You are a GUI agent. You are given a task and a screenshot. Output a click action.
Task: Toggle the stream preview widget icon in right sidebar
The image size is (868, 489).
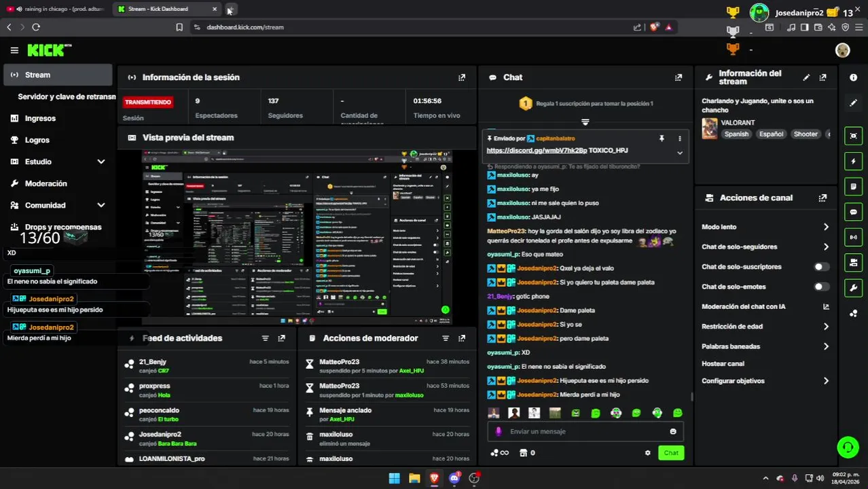click(854, 136)
